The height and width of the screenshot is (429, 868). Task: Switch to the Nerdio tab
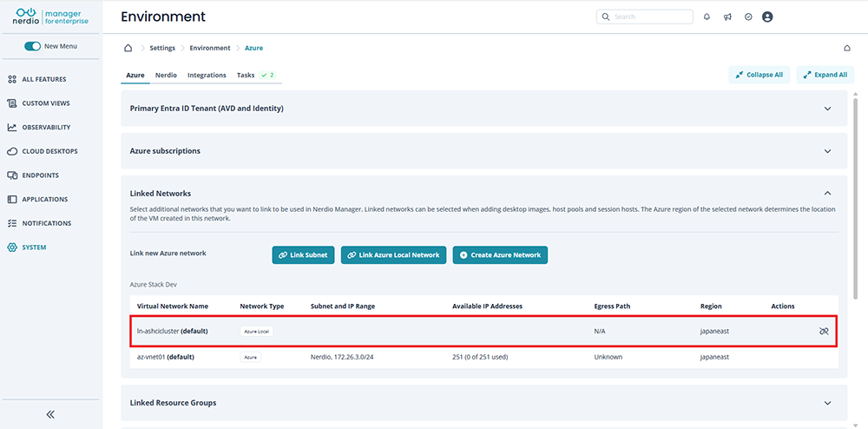(166, 76)
